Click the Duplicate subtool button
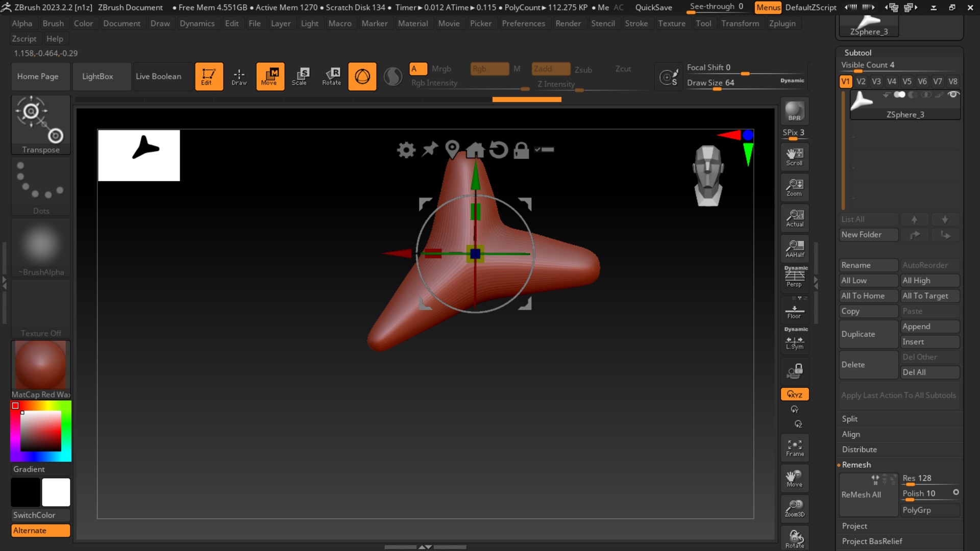 [x=868, y=334]
